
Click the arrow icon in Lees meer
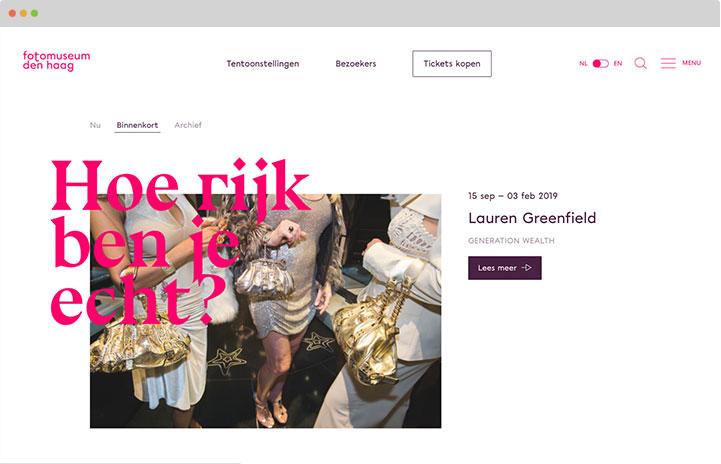(527, 268)
